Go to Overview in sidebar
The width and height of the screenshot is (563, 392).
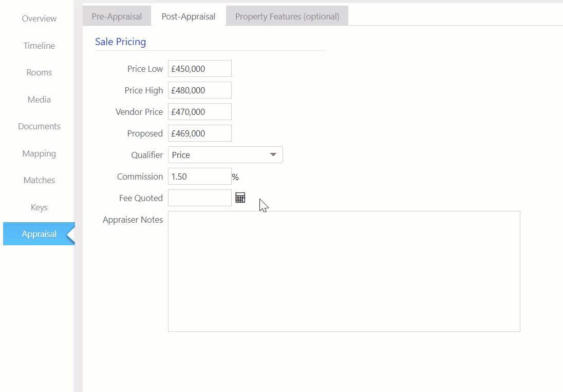(39, 18)
